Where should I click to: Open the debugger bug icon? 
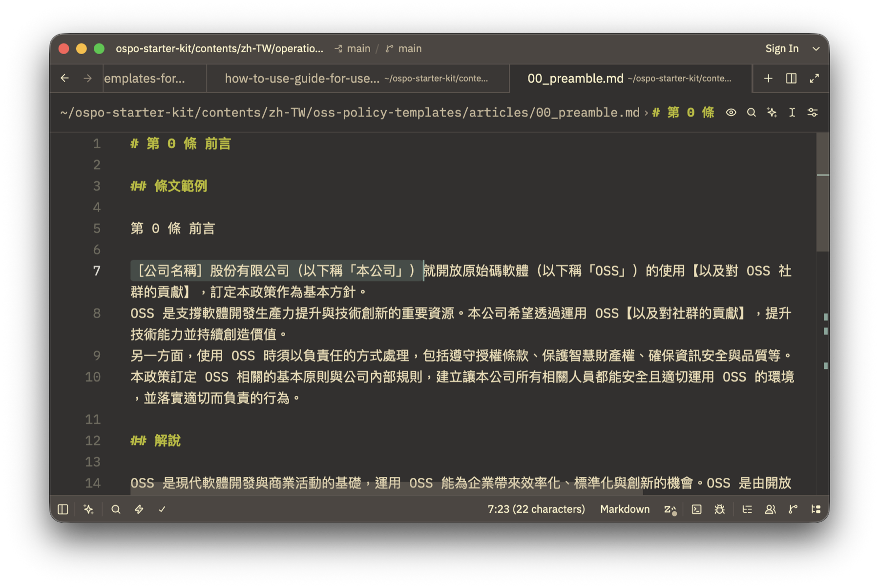[x=719, y=509]
